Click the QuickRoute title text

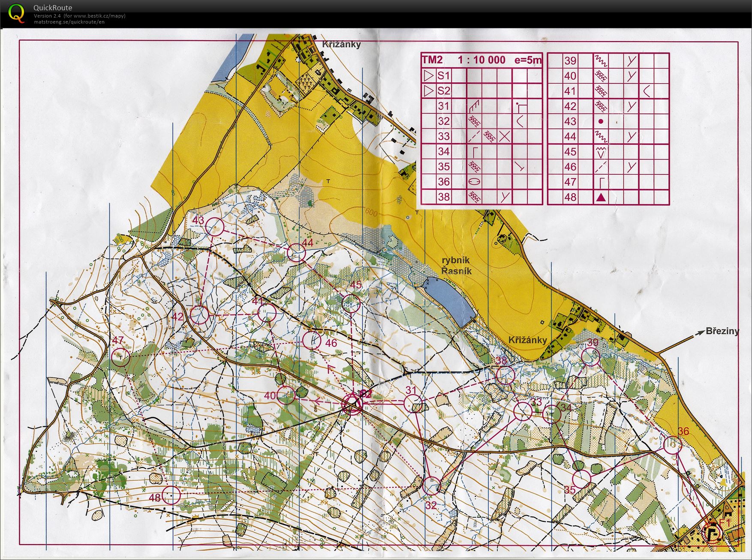pyautogui.click(x=53, y=7)
